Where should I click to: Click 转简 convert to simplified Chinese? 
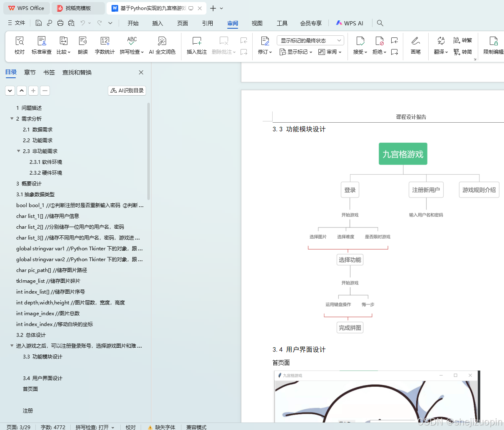(x=463, y=52)
